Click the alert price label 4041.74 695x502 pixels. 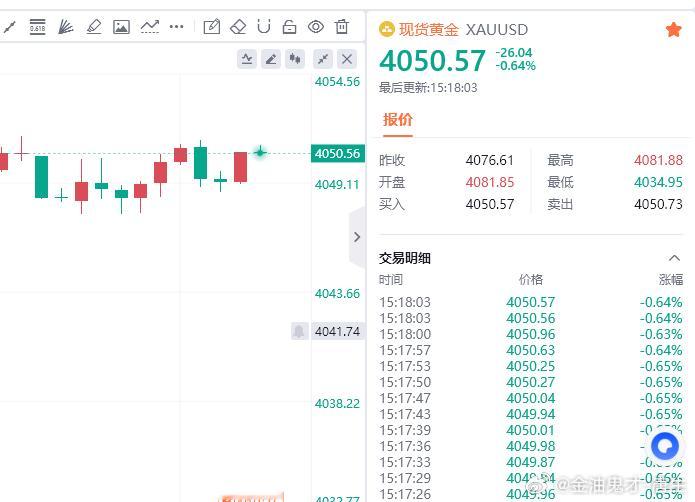click(x=338, y=331)
